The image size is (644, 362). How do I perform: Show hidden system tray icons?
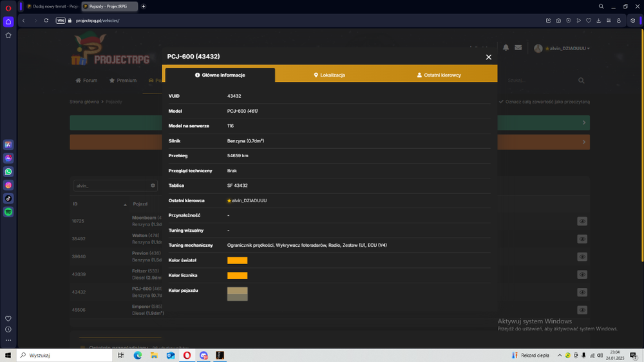point(560,356)
